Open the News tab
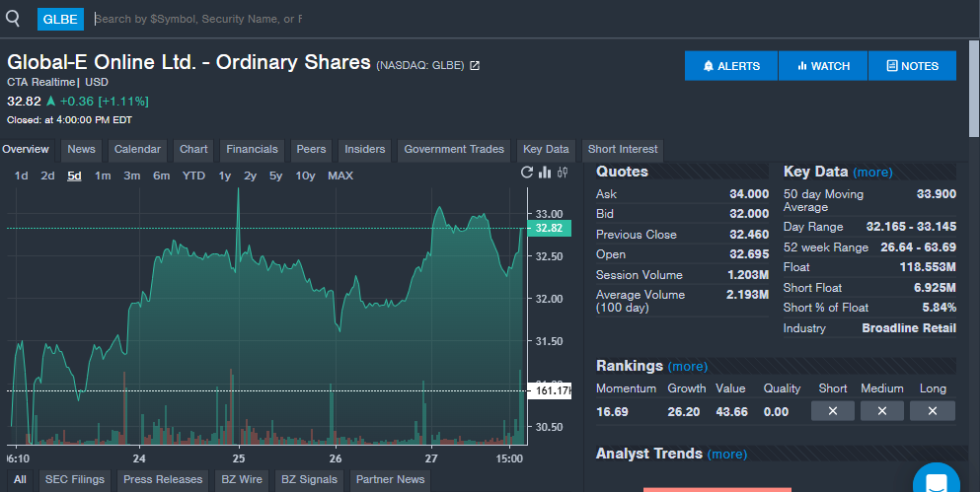980x492 pixels. click(x=81, y=150)
